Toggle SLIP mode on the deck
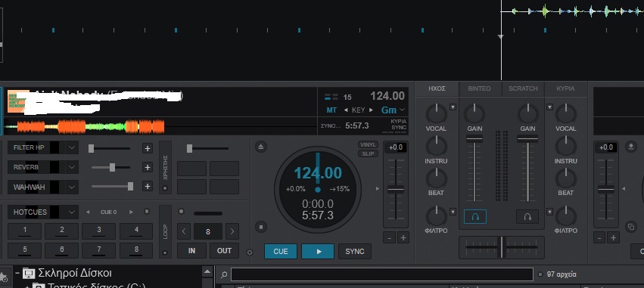This screenshot has width=644, height=288. [x=368, y=154]
